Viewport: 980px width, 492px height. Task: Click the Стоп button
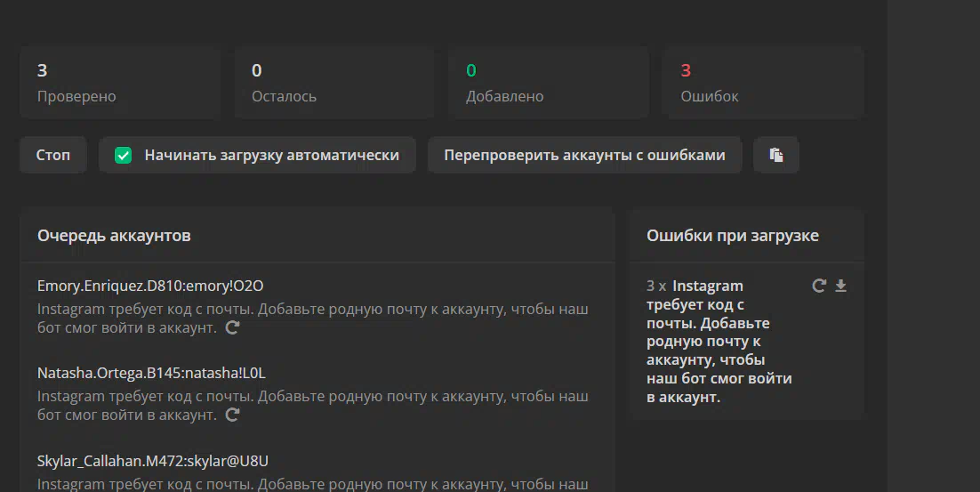53,155
